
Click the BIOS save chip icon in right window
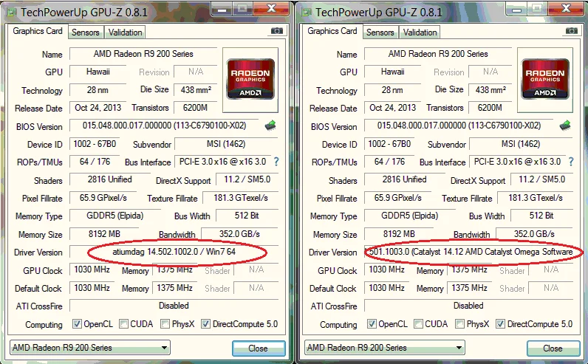[x=565, y=126]
